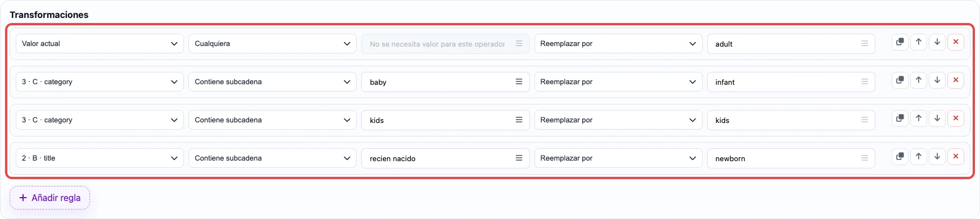Click the menu icon in 'recien nacido' field
This screenshot has width=980, height=219.
pos(519,158)
